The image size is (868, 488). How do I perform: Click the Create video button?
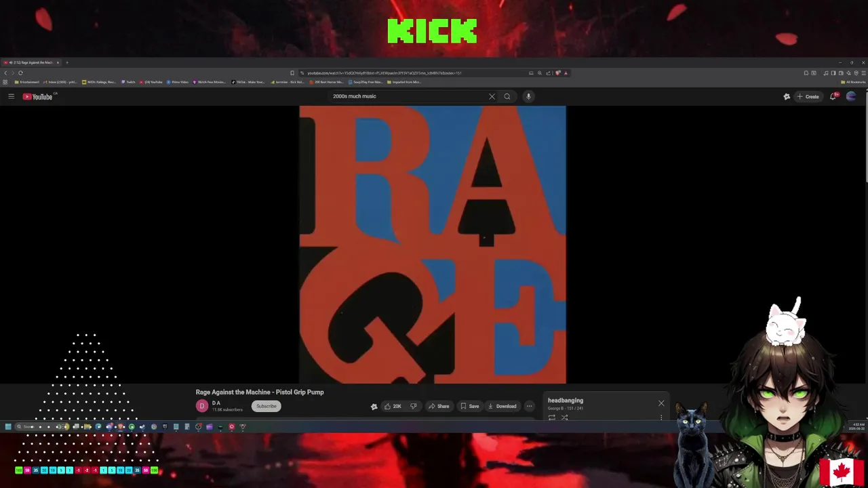point(808,96)
